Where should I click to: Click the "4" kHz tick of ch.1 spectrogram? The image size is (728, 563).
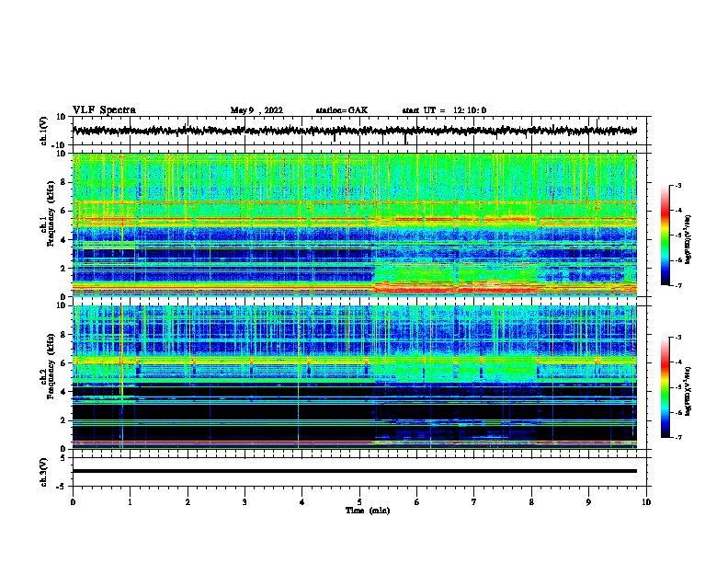[x=63, y=240]
